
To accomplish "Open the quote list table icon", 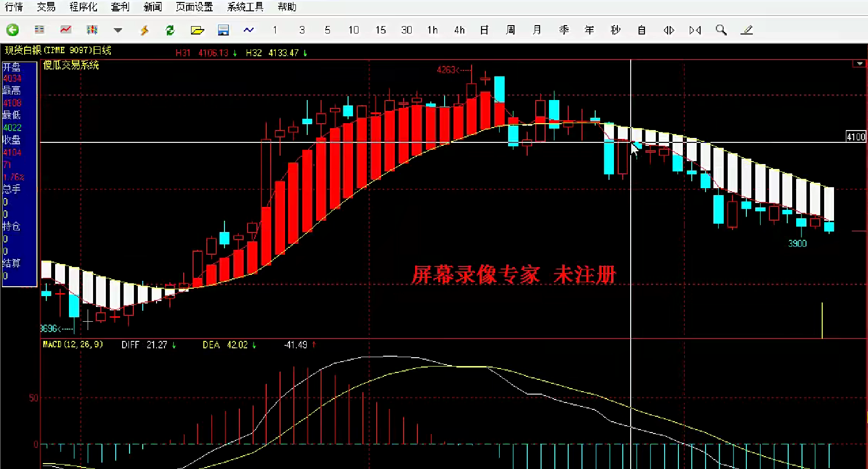I will point(39,30).
